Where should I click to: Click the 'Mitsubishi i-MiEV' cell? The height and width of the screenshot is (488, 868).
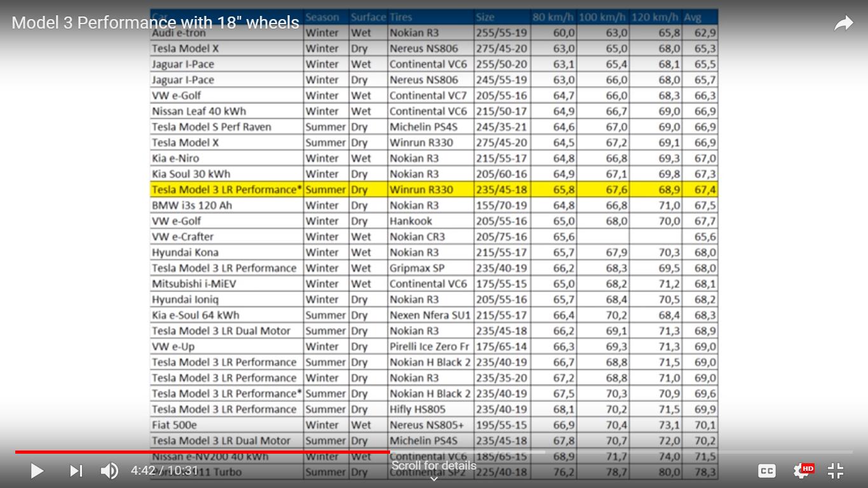point(227,283)
